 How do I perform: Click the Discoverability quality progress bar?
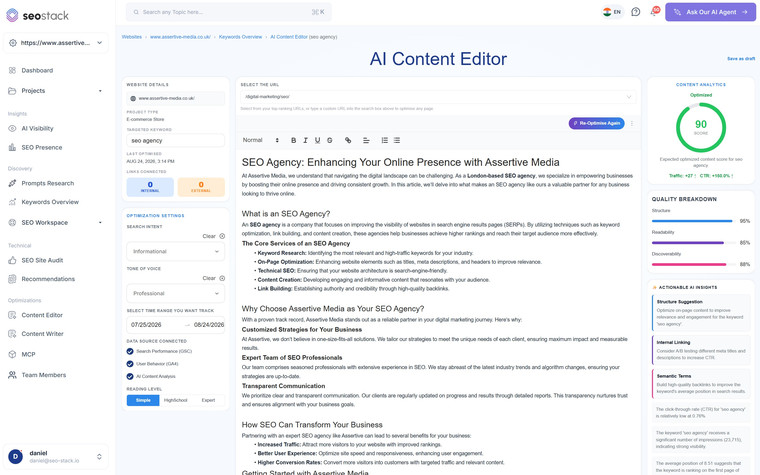click(694, 265)
